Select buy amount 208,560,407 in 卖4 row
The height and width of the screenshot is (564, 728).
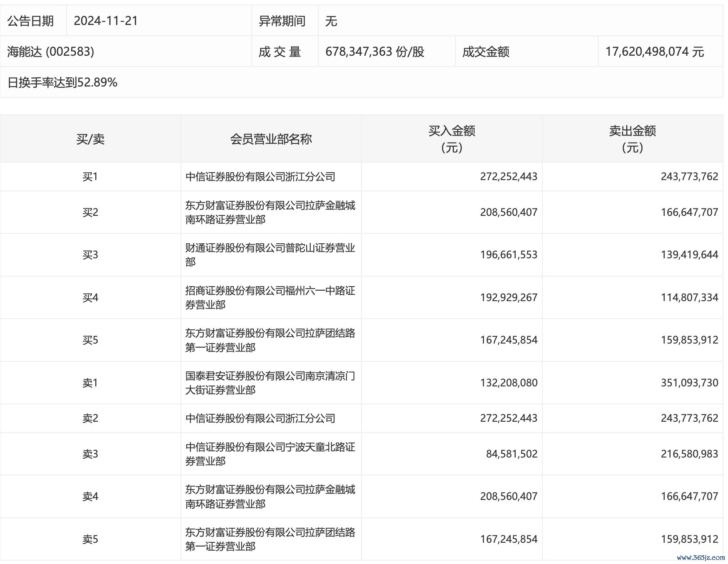coord(509,496)
